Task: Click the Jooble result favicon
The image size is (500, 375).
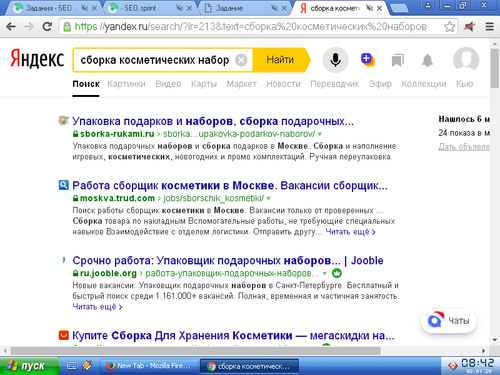Action: (63, 260)
